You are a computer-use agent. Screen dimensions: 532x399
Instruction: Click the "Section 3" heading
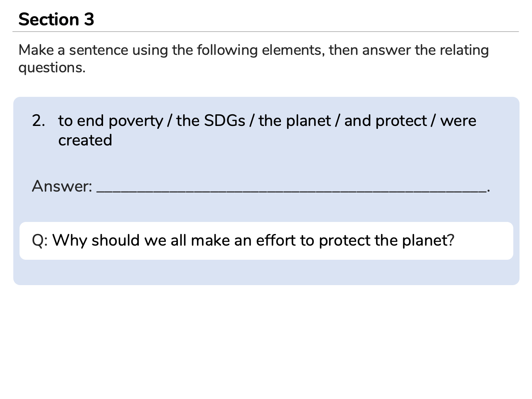[56, 20]
